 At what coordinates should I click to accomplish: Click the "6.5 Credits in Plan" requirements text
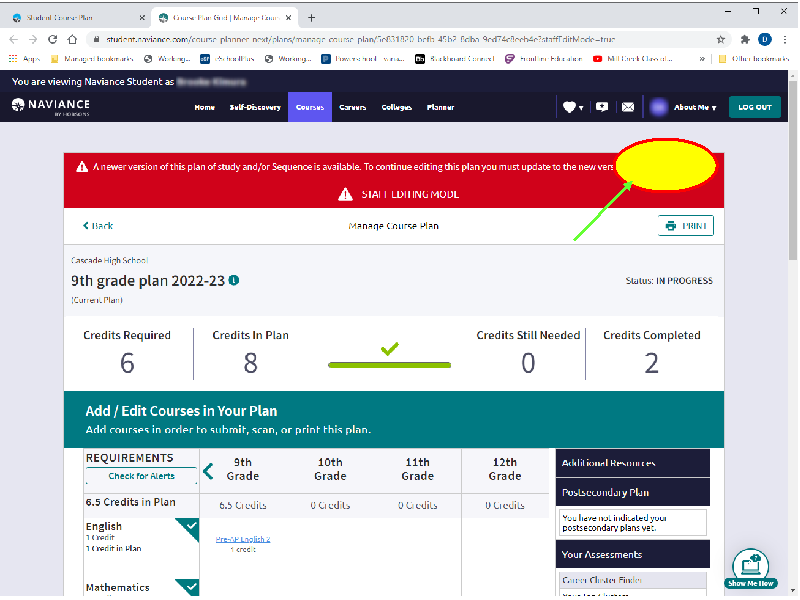[x=131, y=502]
